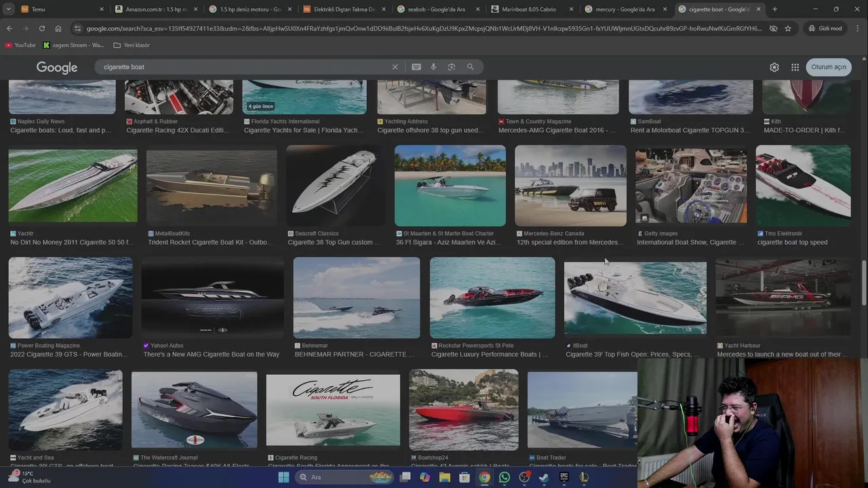Screen dimensions: 868x488
Task: Open the Yachtr No Dirt No Money image
Action: pyautogui.click(x=73, y=186)
